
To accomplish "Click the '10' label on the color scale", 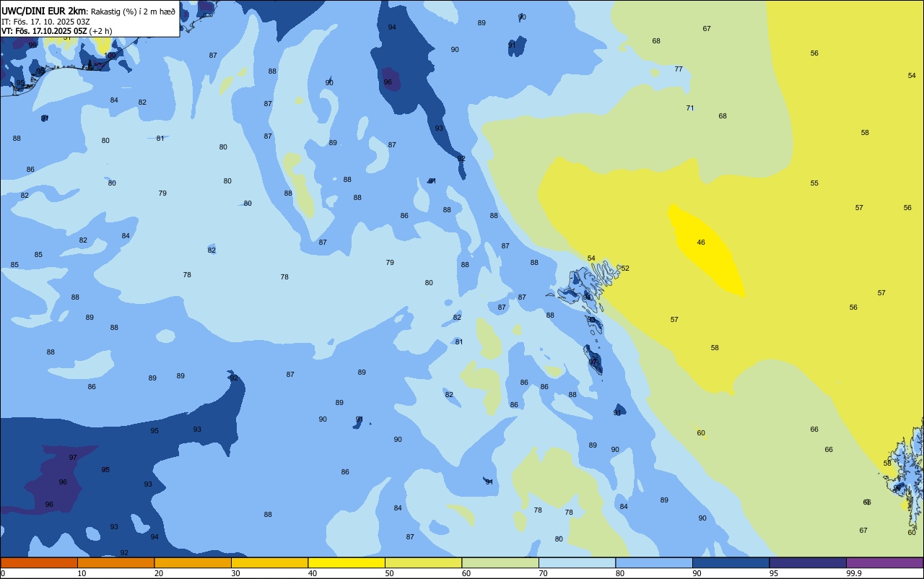I will pos(82,573).
